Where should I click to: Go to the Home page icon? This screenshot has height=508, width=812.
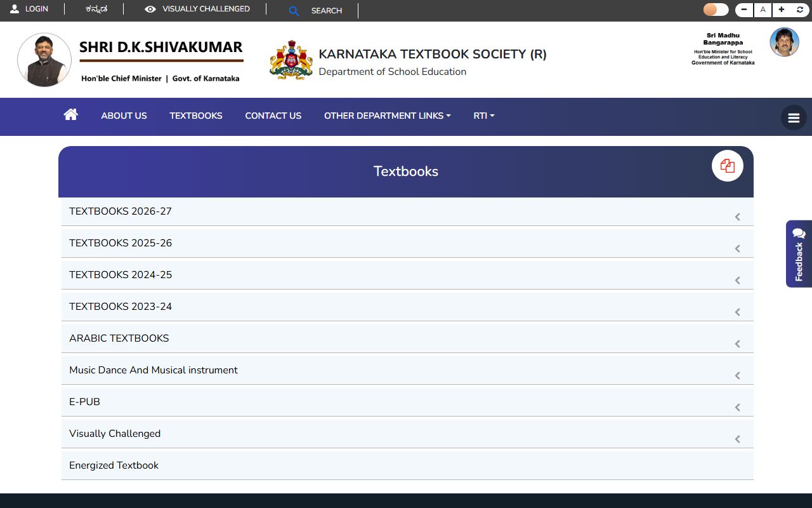point(70,115)
